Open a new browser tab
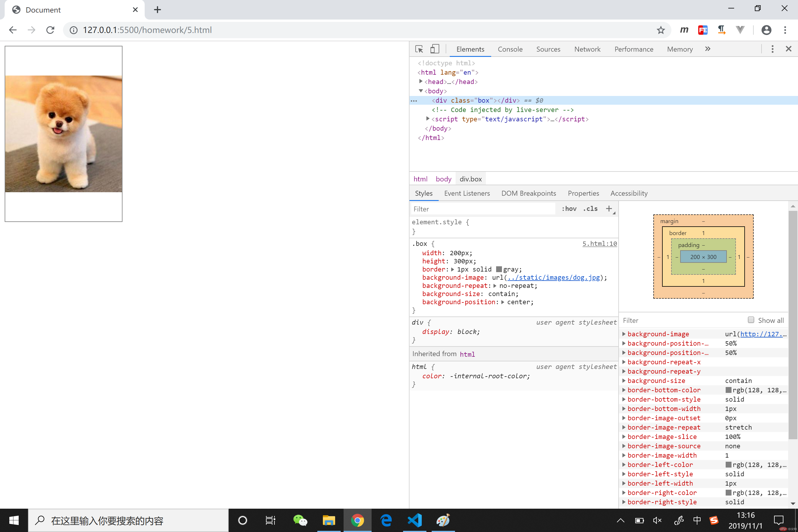This screenshot has height=532, width=798. point(157,10)
